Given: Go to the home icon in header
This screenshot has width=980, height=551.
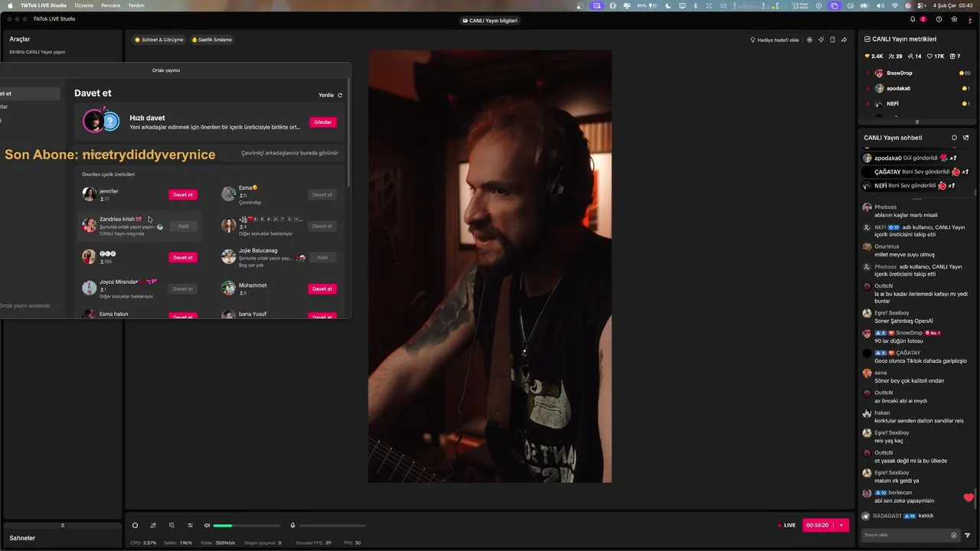Looking at the screenshot, I should click(x=953, y=19).
